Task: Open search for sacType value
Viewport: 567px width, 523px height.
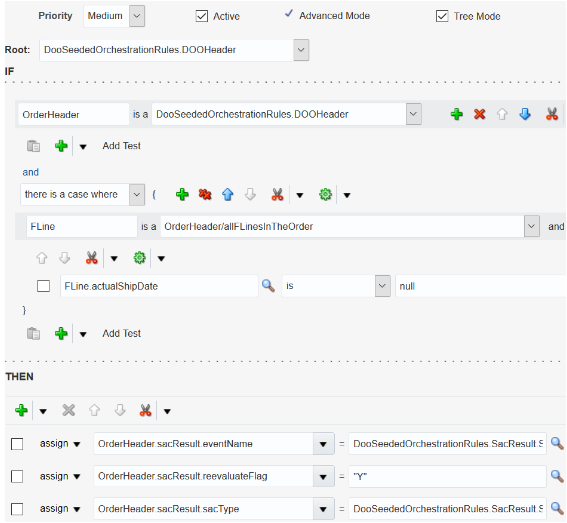Action: point(557,509)
